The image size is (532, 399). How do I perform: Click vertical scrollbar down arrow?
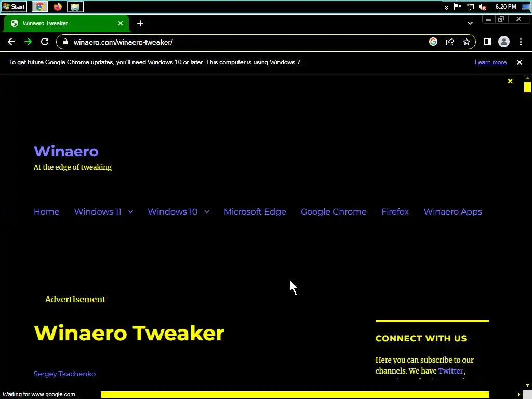527,386
